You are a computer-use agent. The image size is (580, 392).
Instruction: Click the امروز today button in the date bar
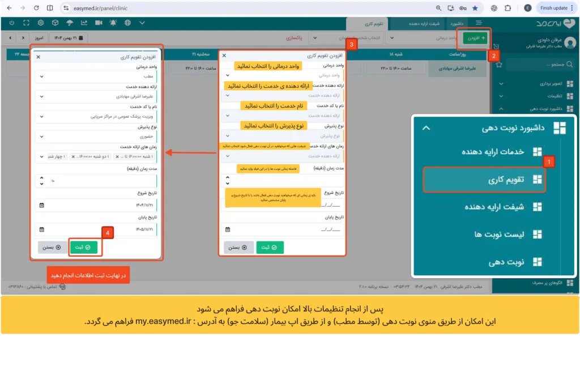(39, 38)
